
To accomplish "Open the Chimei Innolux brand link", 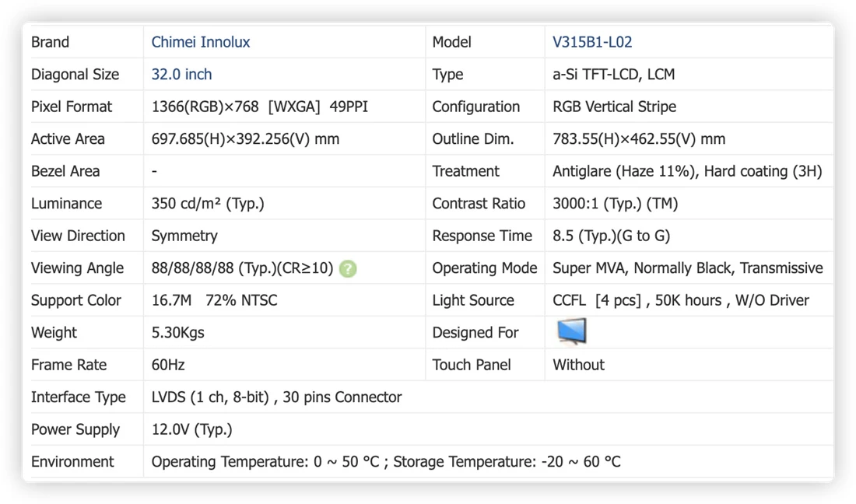I will coord(200,42).
